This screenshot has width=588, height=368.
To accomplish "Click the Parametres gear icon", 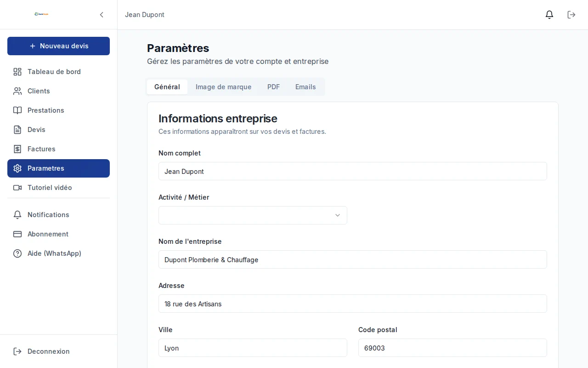I will point(17,168).
